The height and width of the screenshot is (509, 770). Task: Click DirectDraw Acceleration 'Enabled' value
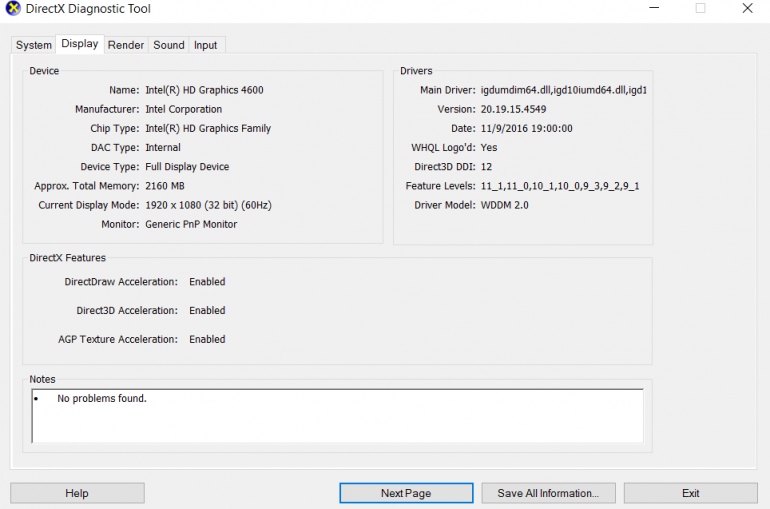tap(207, 282)
